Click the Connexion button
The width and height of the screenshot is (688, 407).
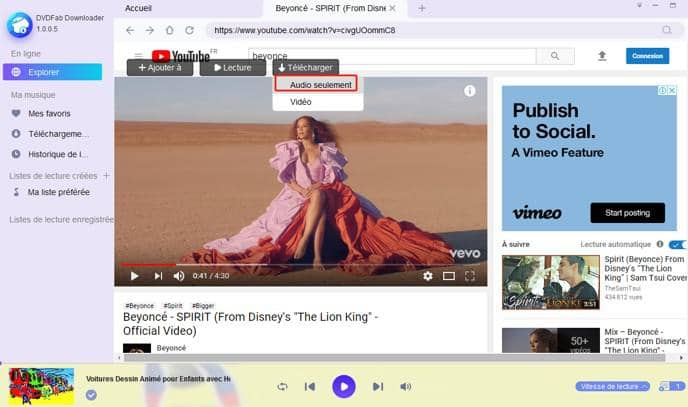coord(647,56)
